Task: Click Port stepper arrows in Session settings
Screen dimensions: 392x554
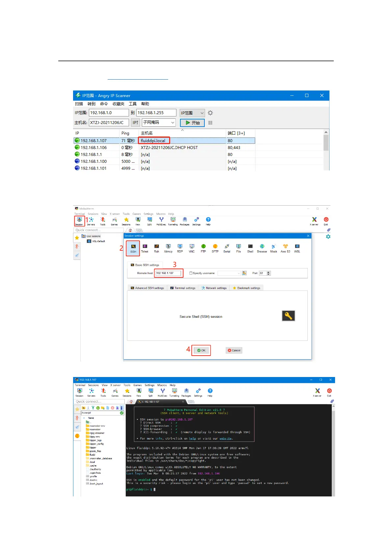Action: (269, 273)
